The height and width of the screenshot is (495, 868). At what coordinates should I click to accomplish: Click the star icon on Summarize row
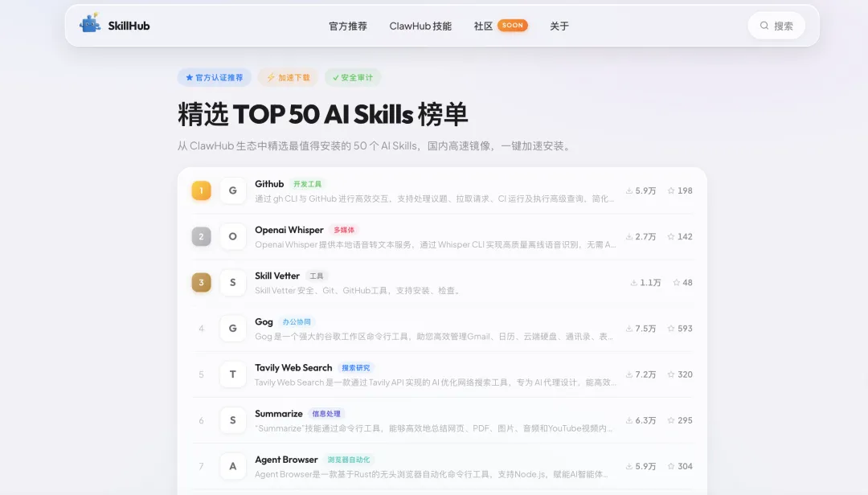[671, 420]
